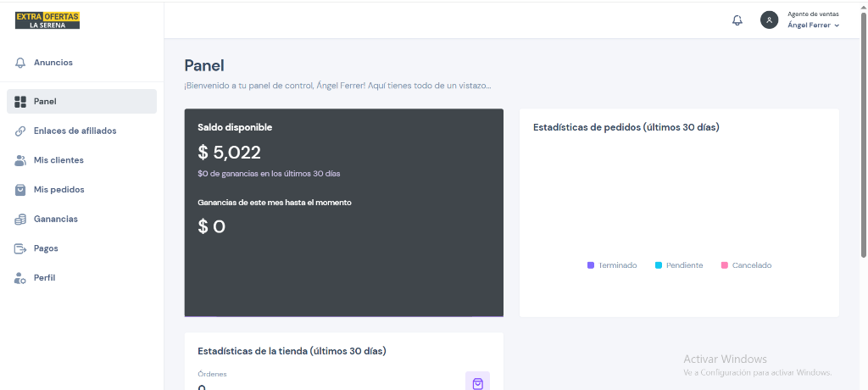Viewport: 868px width, 390px height.
Task: Click the Bienvenido welcome message text
Action: click(x=337, y=86)
